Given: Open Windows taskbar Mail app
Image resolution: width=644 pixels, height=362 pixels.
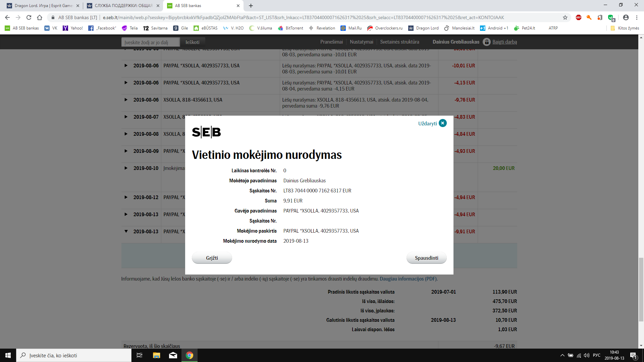Looking at the screenshot, I should pyautogui.click(x=173, y=355).
